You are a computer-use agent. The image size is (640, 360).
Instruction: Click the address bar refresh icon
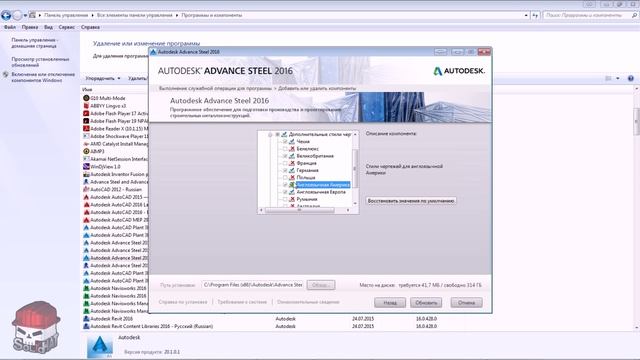[535, 15]
